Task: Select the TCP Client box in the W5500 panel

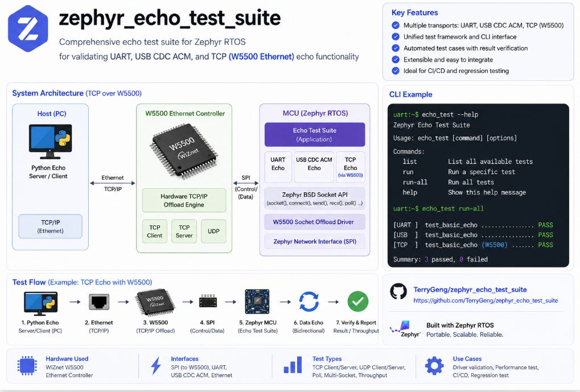Action: (x=155, y=231)
